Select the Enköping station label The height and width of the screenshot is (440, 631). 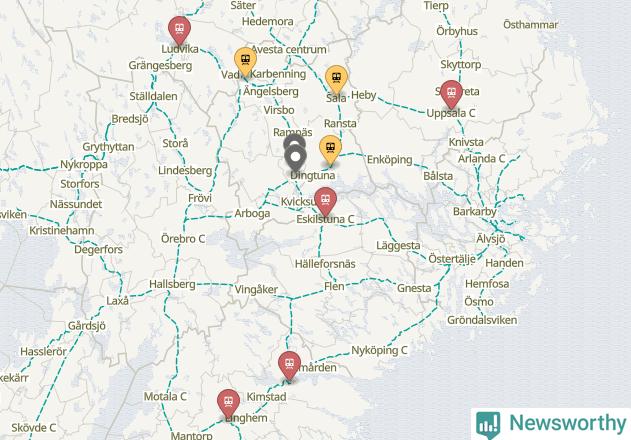point(390,160)
